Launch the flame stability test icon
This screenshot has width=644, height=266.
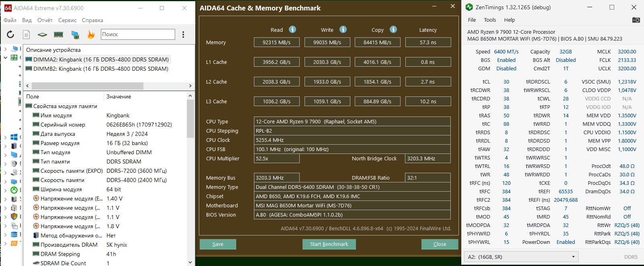91,35
